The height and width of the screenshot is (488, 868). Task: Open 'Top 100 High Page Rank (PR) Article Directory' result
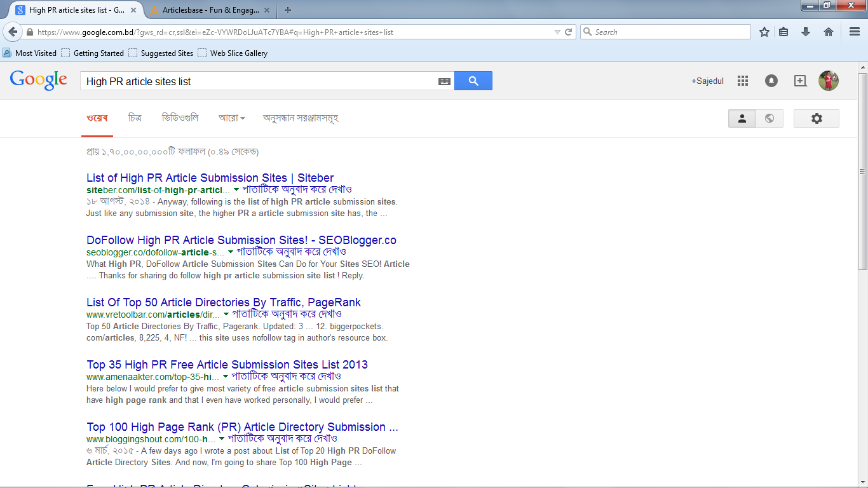(242, 427)
